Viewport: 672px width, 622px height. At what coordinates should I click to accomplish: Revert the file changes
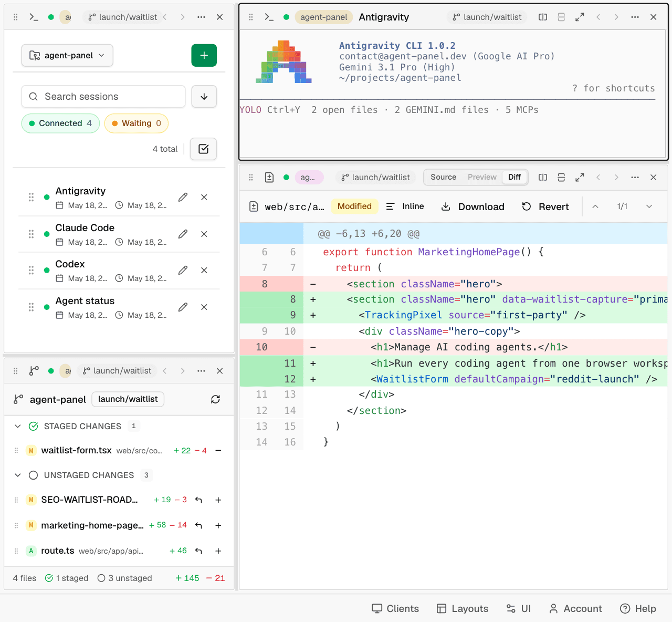545,206
